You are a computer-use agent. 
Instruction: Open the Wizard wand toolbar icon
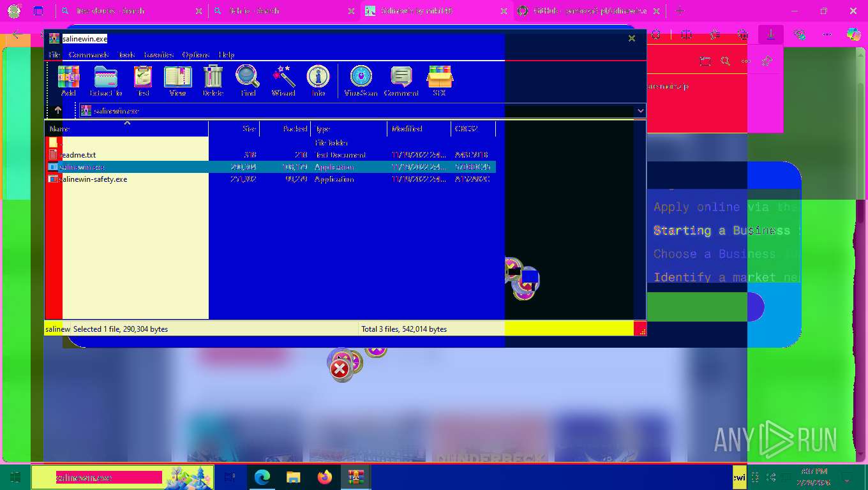click(283, 81)
